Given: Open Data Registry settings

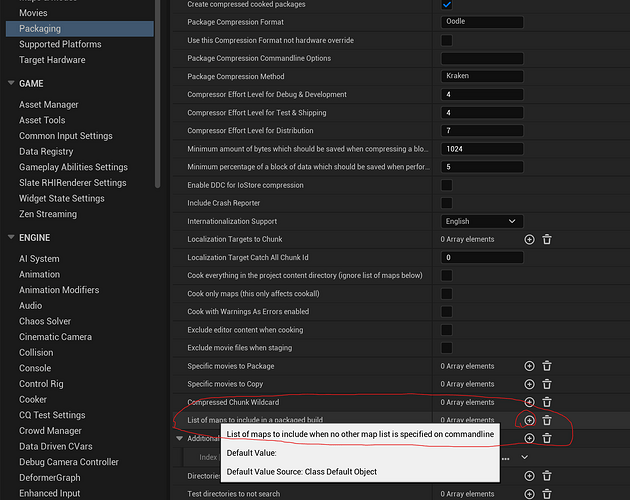Looking at the screenshot, I should (46, 152).
